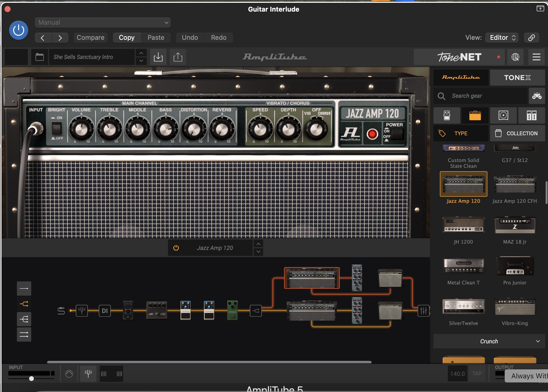The width and height of the screenshot is (548, 392).
Task: Click the Undo button
Action: pyautogui.click(x=190, y=38)
